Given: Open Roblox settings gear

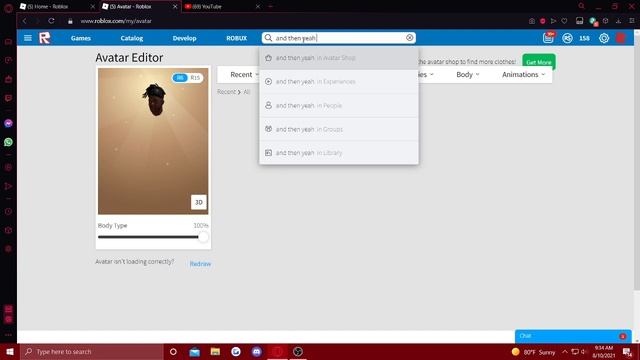Looking at the screenshot, I should click(604, 38).
